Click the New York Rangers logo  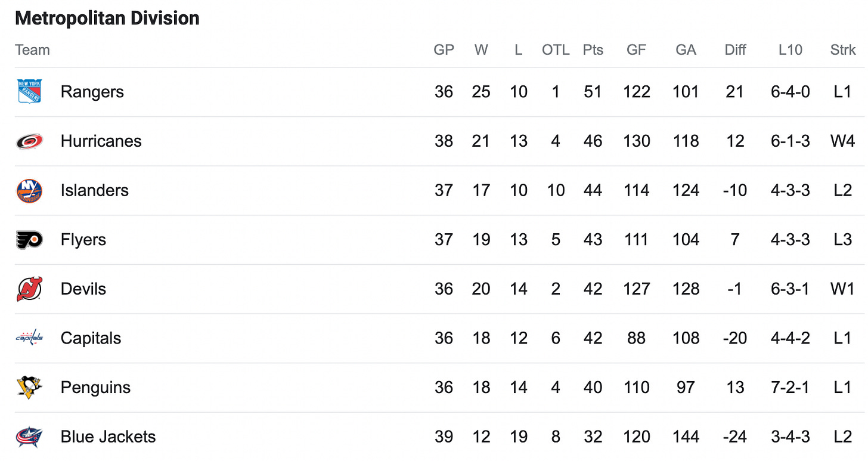click(x=29, y=91)
